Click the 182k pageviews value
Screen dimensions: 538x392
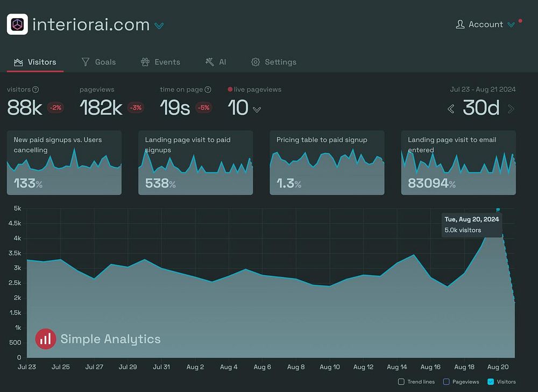coord(101,108)
